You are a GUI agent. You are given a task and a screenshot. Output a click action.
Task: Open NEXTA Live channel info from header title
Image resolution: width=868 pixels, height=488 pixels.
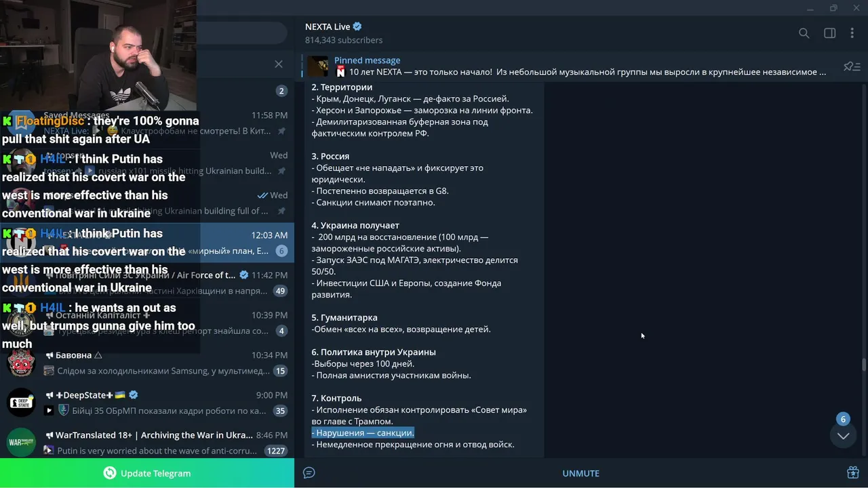(328, 26)
